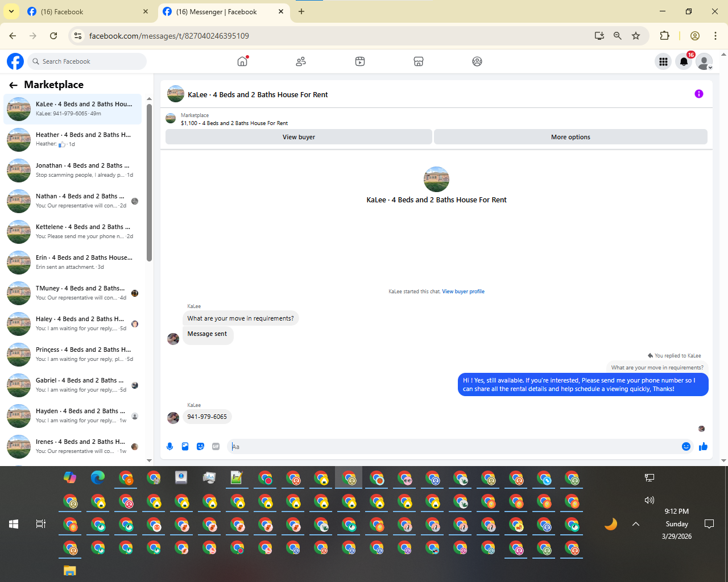Select Haley's conversation

click(x=73, y=323)
